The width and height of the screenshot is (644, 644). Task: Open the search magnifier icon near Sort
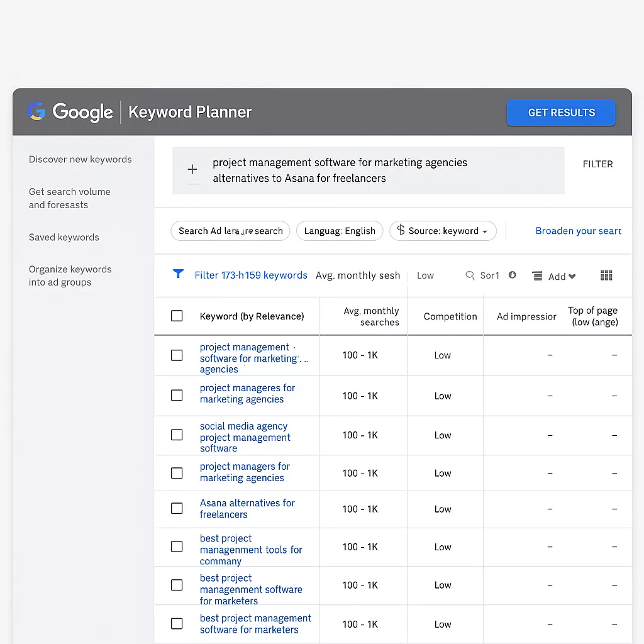point(470,275)
